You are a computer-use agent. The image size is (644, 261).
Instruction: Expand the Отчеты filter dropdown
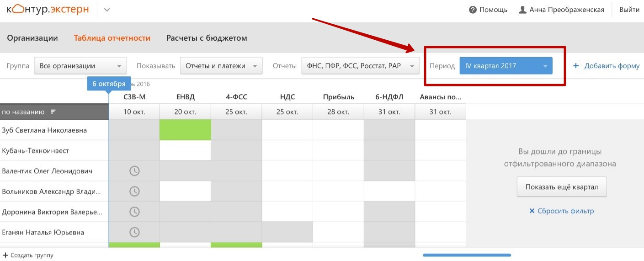coord(360,66)
